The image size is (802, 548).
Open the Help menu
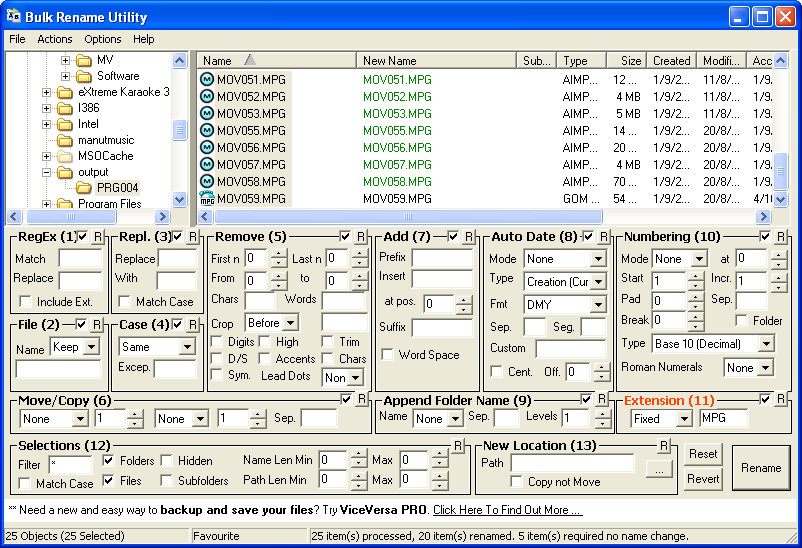coord(144,39)
